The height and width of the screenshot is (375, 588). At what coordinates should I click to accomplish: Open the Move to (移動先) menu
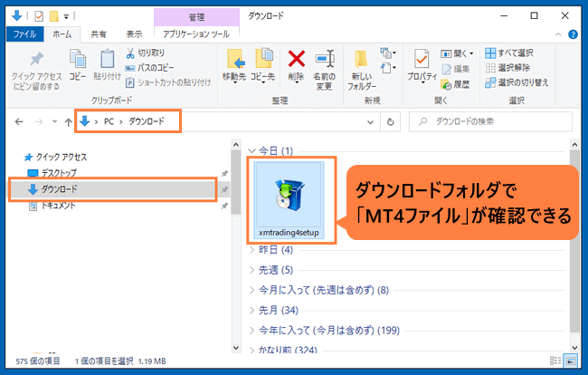click(x=234, y=65)
